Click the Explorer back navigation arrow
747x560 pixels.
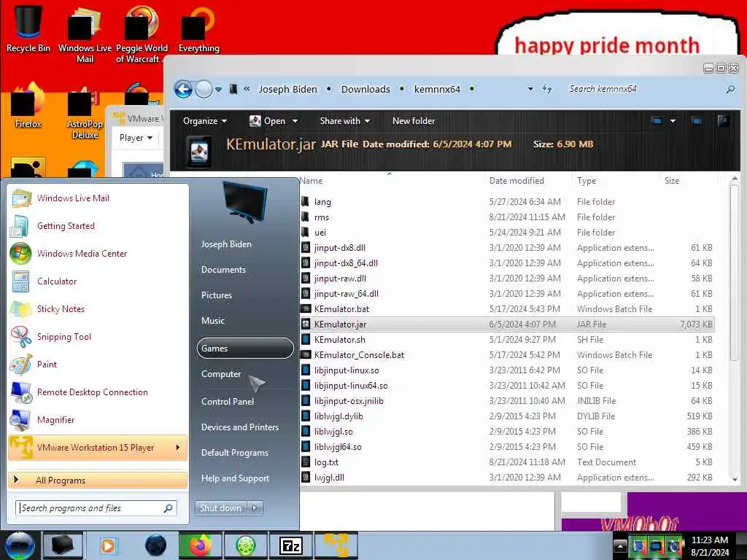point(183,89)
